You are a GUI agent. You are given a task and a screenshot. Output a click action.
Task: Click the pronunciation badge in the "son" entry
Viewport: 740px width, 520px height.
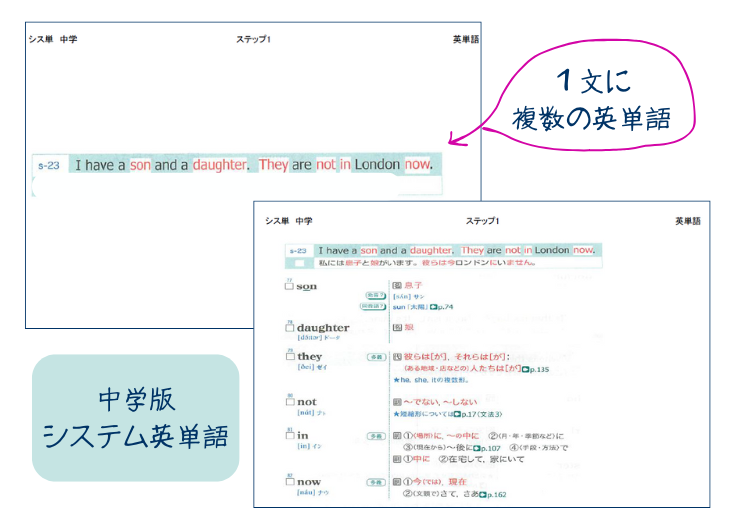tap(376, 296)
